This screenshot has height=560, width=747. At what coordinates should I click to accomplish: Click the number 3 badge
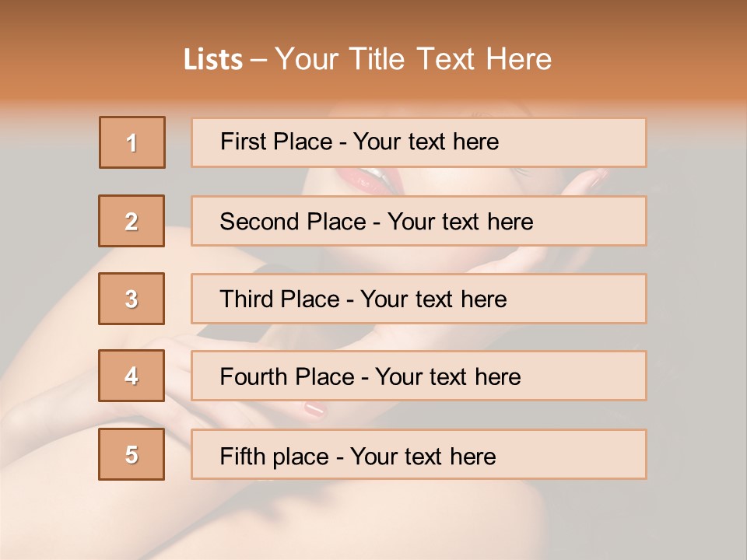132,299
